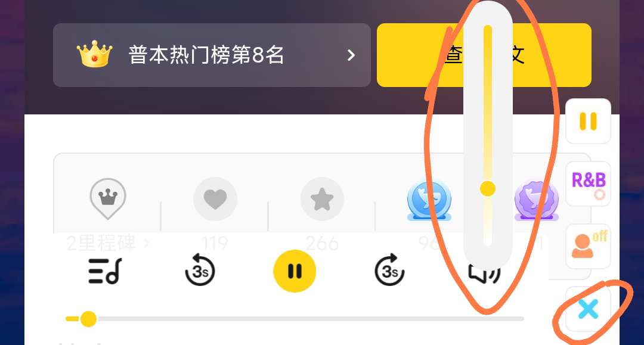The height and width of the screenshot is (345, 644).
Task: Click the yellow volume slider knob
Action: pos(488,189)
